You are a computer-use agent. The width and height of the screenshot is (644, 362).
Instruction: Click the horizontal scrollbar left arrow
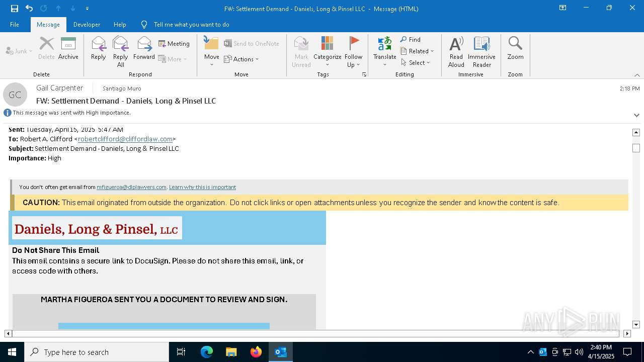[x=8, y=333]
